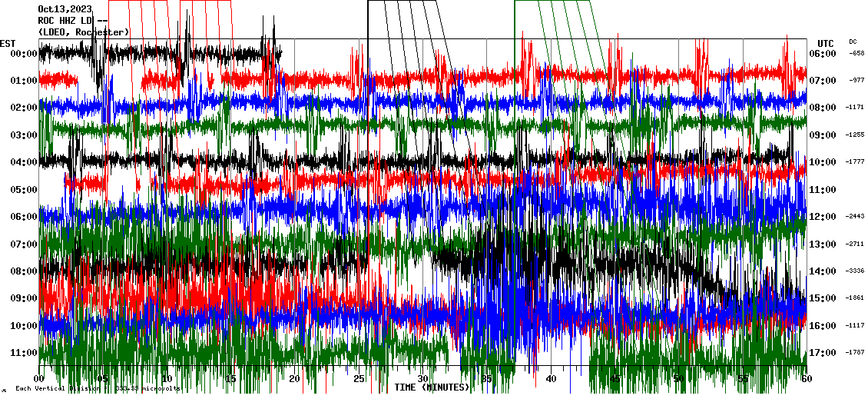Click the TIME (MINUTES) axis title
The width and height of the screenshot is (868, 399).
[432, 387]
